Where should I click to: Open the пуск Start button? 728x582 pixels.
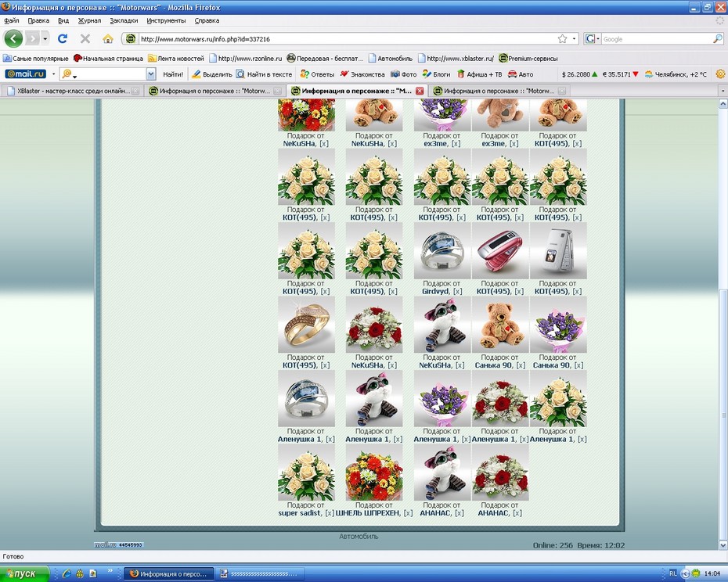(24, 573)
